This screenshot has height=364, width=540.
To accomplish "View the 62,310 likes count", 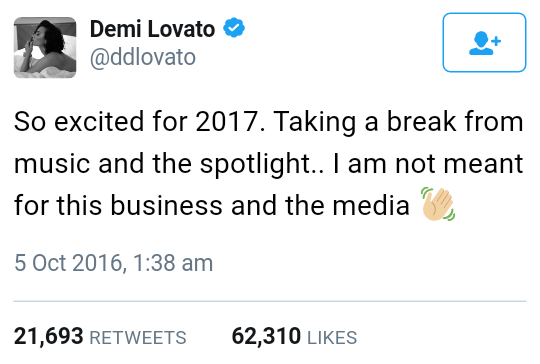I will pyautogui.click(x=266, y=336).
